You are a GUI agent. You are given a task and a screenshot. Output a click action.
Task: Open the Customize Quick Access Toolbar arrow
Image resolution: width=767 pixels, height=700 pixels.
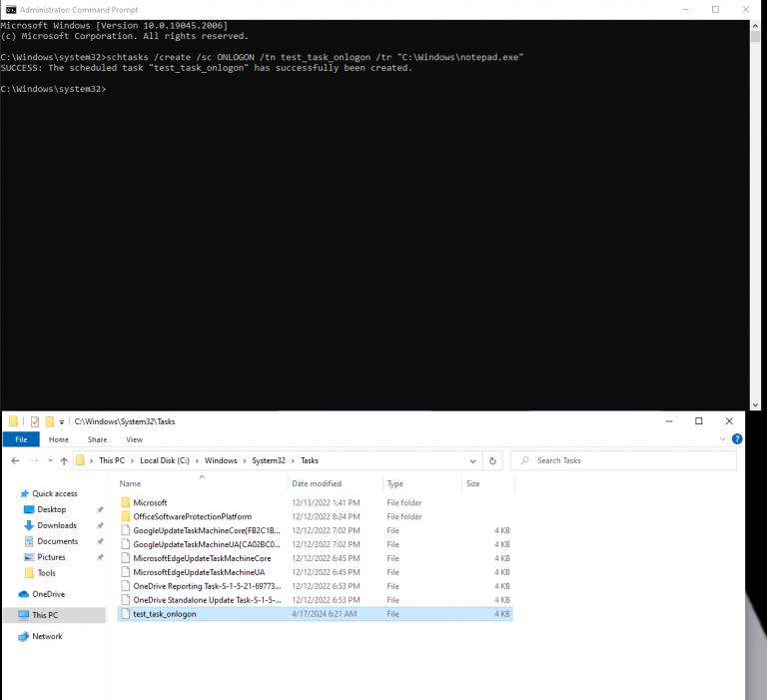pyautogui.click(x=62, y=422)
